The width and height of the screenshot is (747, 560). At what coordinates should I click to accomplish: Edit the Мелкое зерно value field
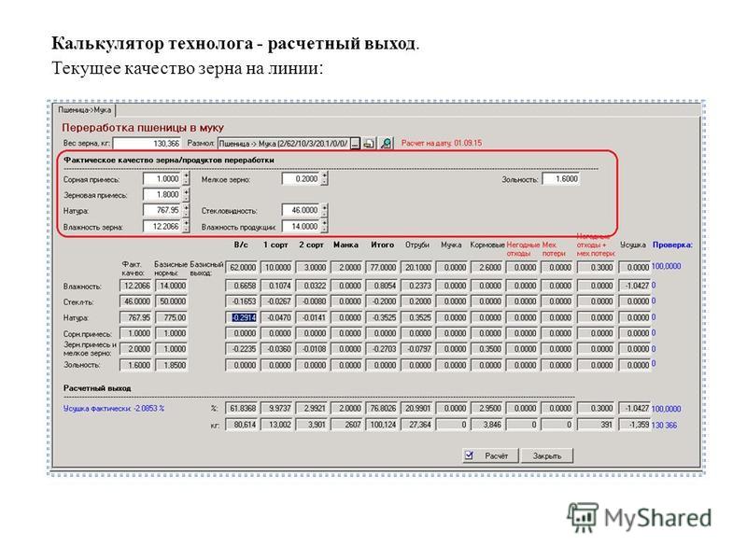[301, 179]
